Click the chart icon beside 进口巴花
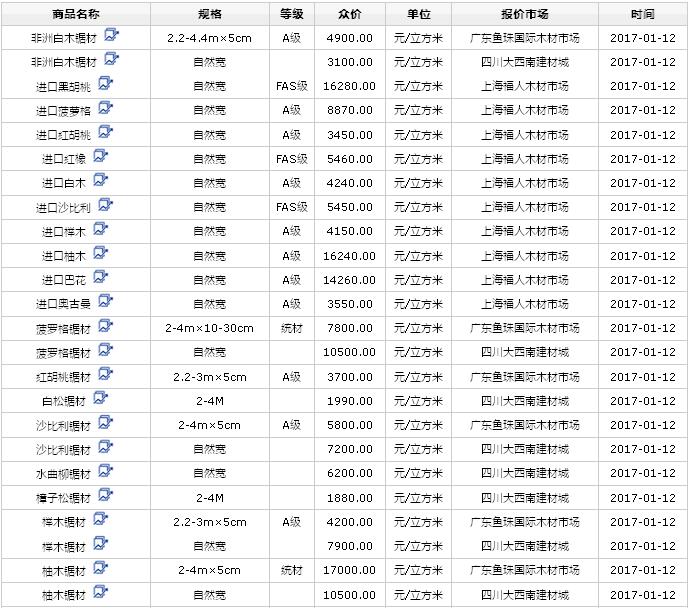 (x=101, y=278)
